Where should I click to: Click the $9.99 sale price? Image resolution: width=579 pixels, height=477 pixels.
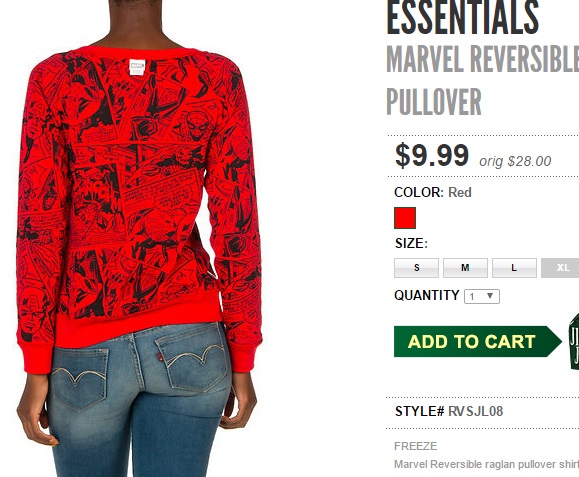(x=432, y=155)
